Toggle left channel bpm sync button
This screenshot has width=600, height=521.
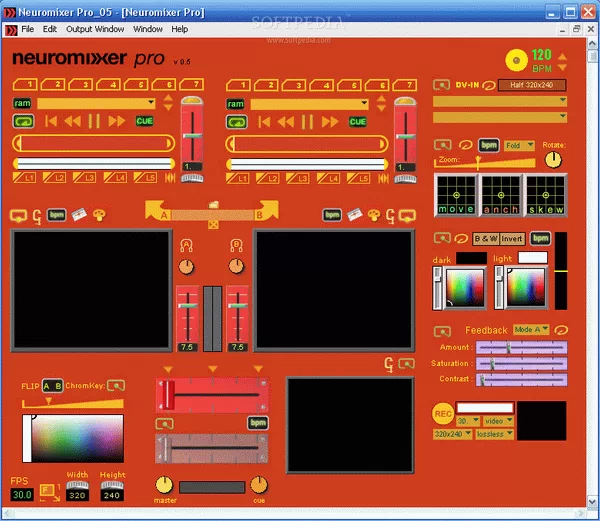tap(57, 215)
